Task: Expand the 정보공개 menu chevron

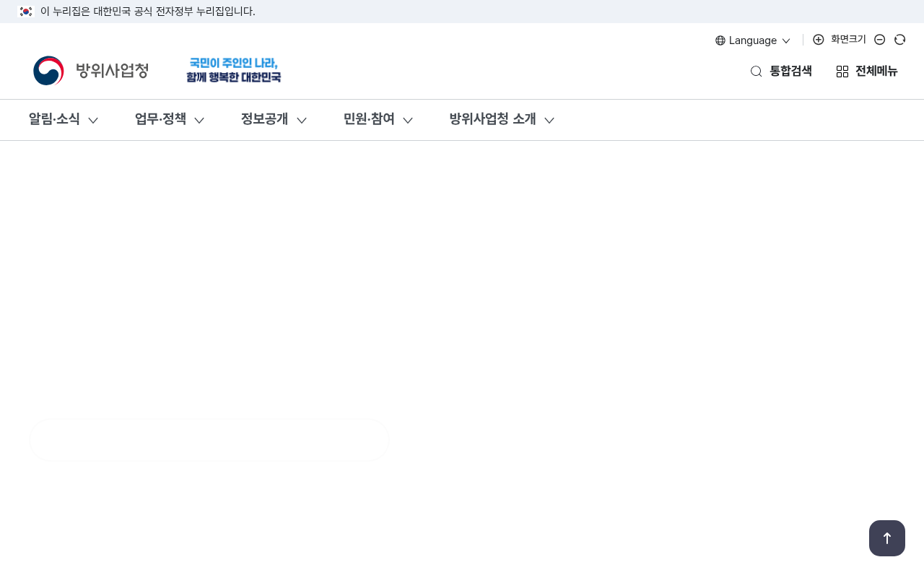Action: [302, 120]
